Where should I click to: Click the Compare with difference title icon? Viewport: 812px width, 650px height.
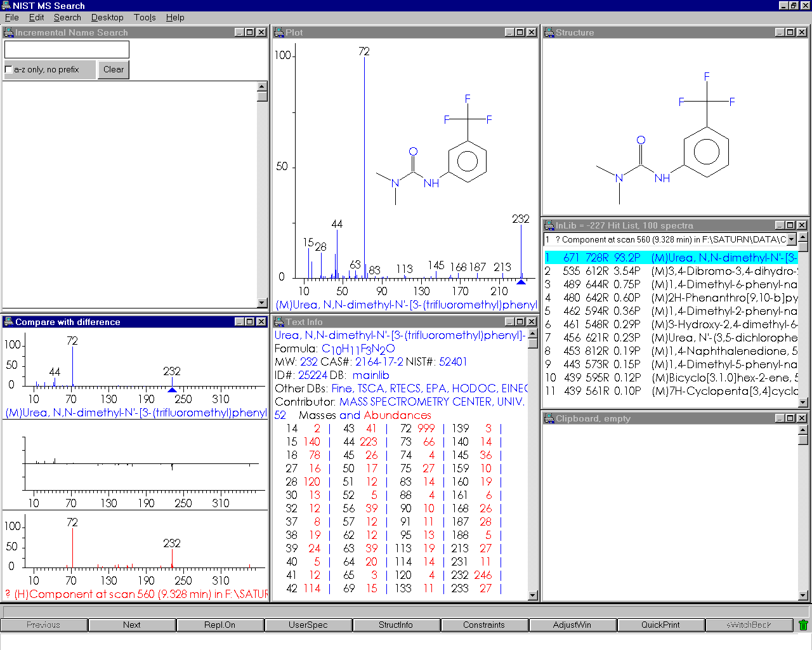click(x=9, y=322)
